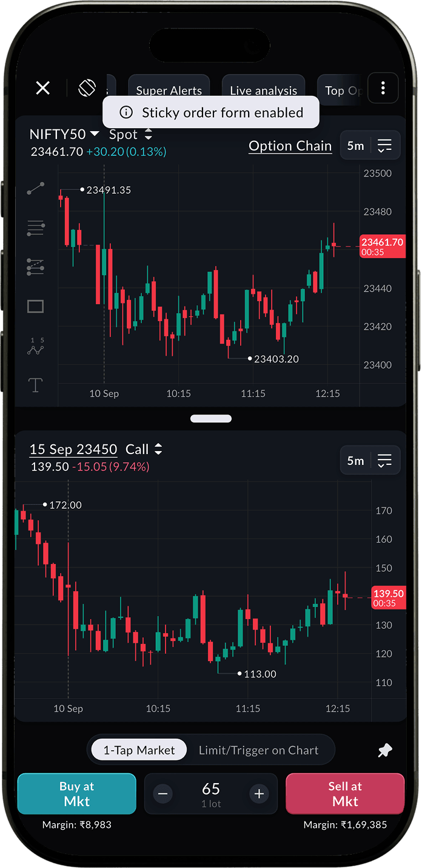Toggle the sticky order form pin

click(x=385, y=751)
